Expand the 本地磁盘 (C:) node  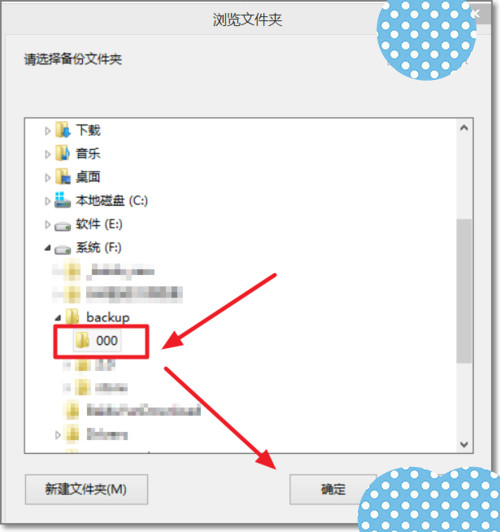point(47,201)
